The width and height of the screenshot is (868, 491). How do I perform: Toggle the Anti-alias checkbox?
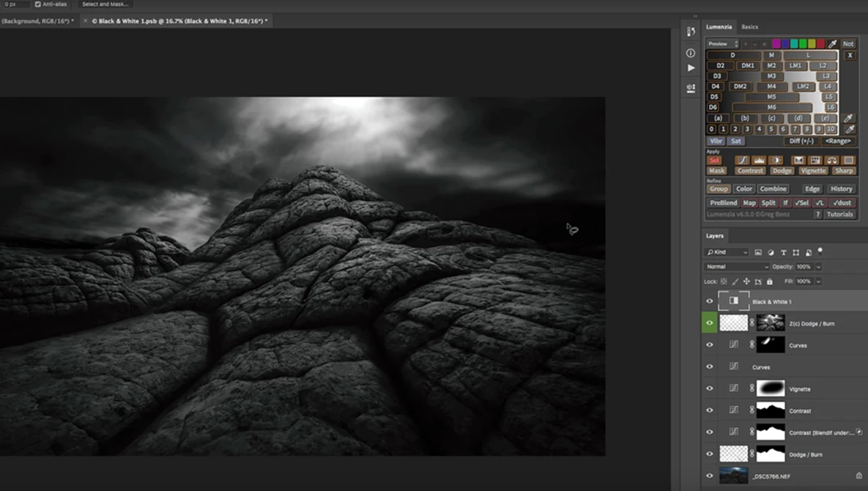pos(38,4)
